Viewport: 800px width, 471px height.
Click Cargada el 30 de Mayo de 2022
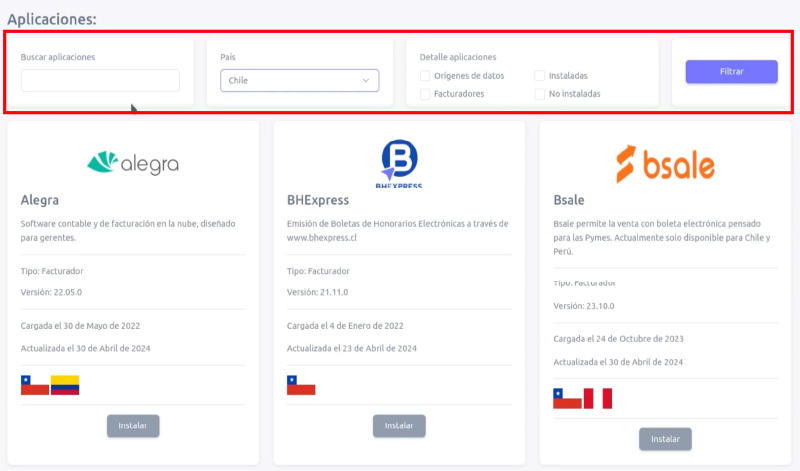pos(80,326)
